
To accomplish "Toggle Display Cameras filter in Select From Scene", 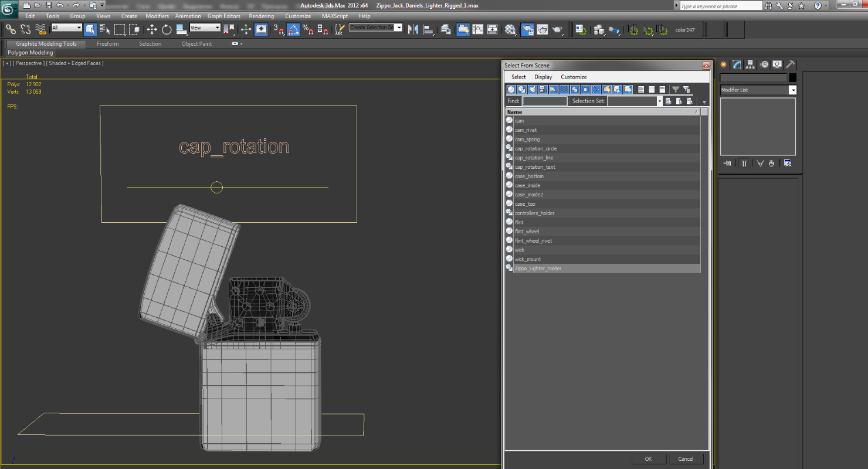I will point(542,89).
